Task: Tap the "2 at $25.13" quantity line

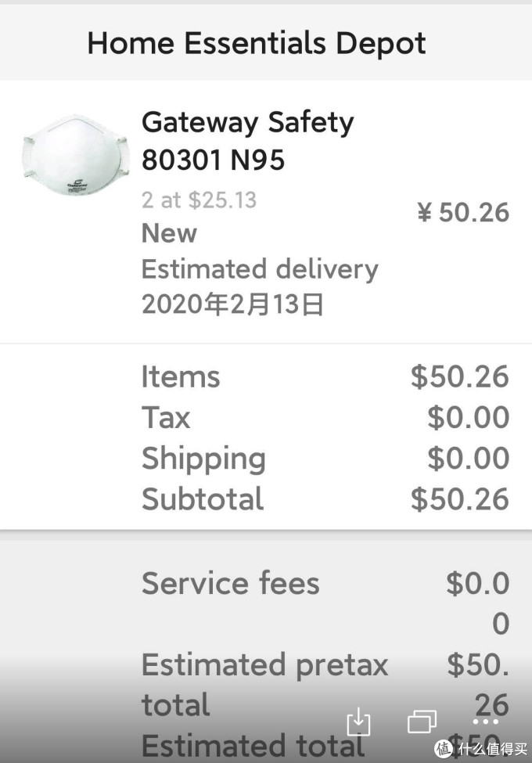Action: [199, 200]
